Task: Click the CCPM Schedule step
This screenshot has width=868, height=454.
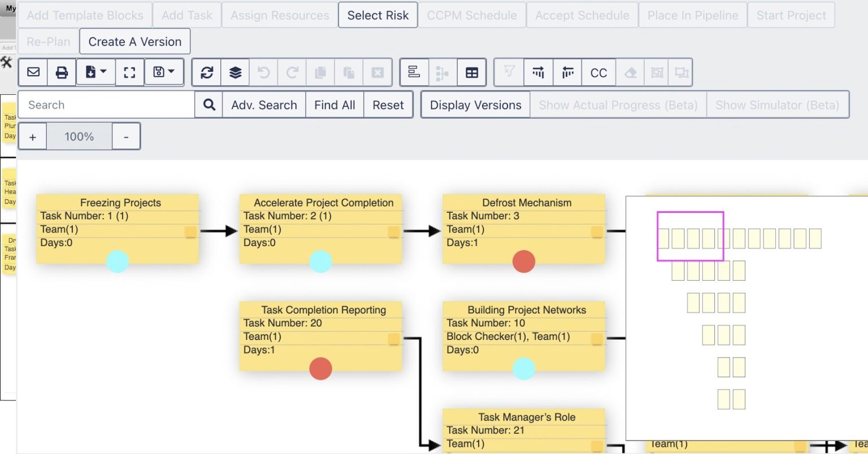Action: coord(472,15)
